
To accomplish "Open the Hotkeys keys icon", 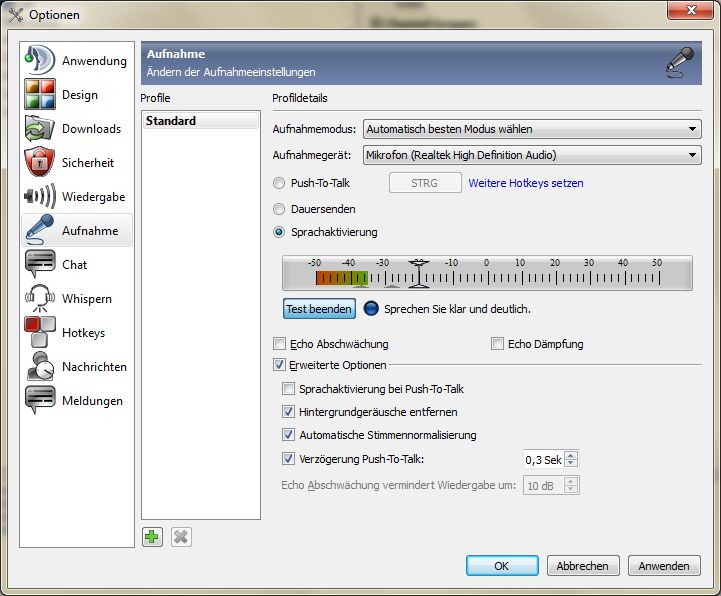I will (x=40, y=332).
